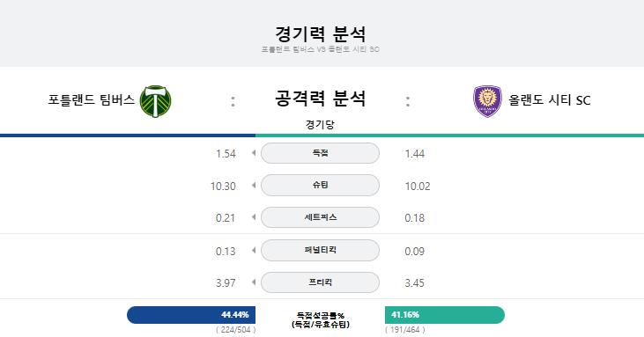Click the small arrow beside 프리킥 pill

click(254, 282)
